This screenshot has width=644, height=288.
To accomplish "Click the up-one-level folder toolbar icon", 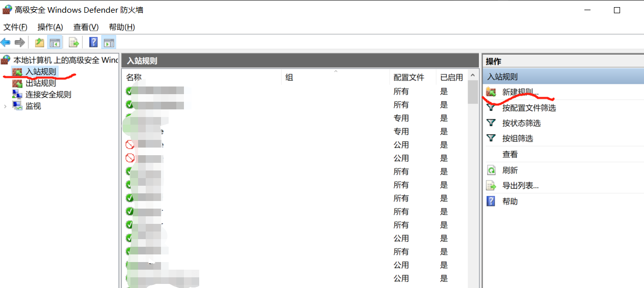I will [39, 42].
